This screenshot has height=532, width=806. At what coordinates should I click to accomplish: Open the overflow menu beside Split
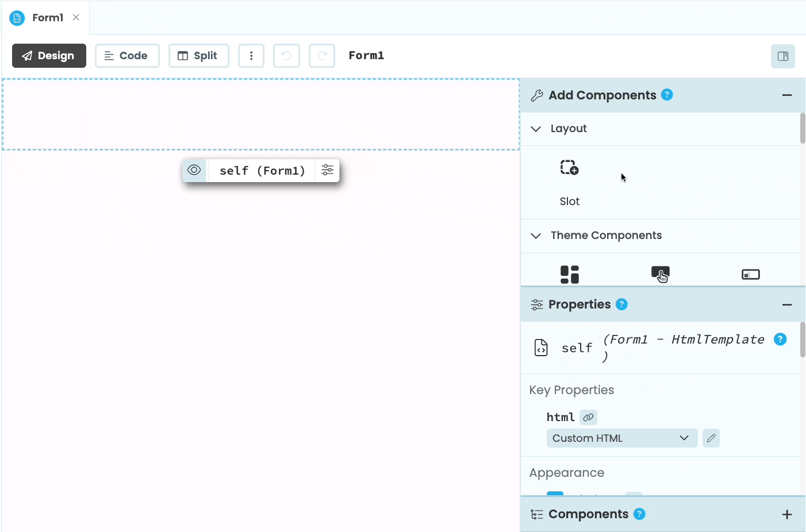click(251, 55)
